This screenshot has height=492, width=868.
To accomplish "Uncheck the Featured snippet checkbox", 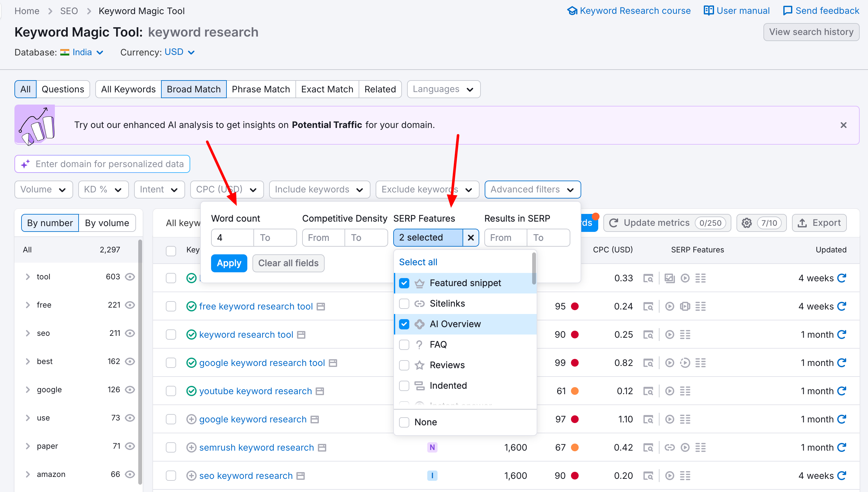I will 404,283.
